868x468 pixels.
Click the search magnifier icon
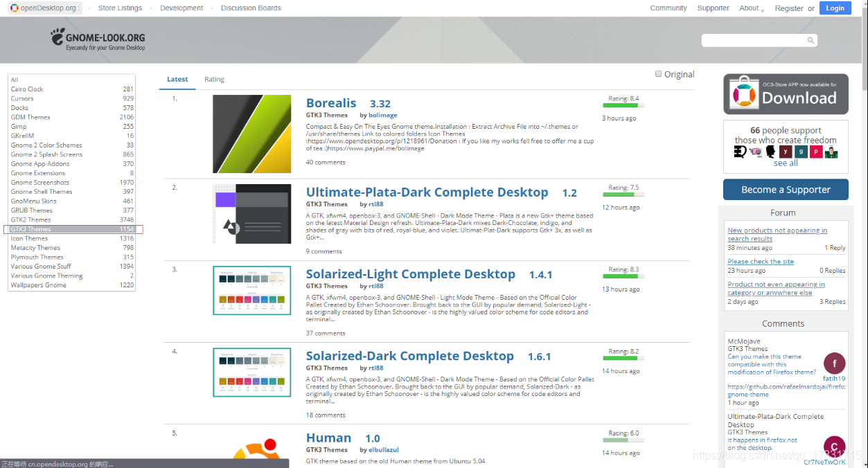point(811,41)
